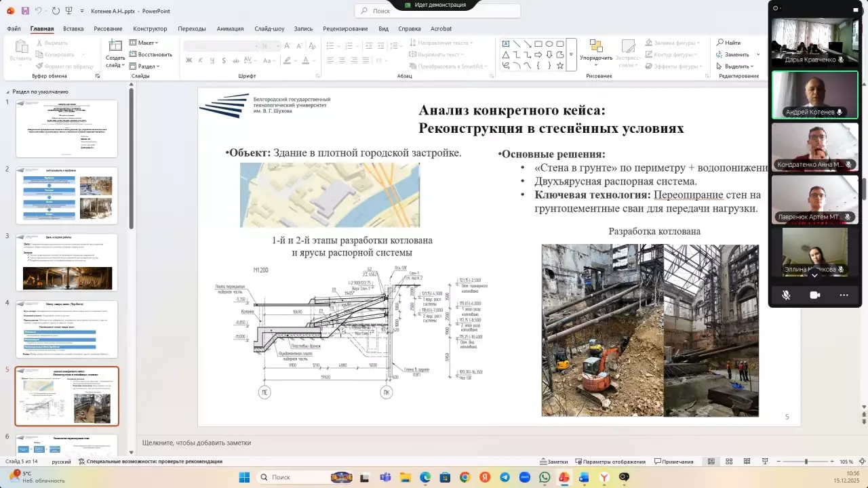Open Telegram from the taskbar
The image size is (868, 488).
[x=505, y=477]
